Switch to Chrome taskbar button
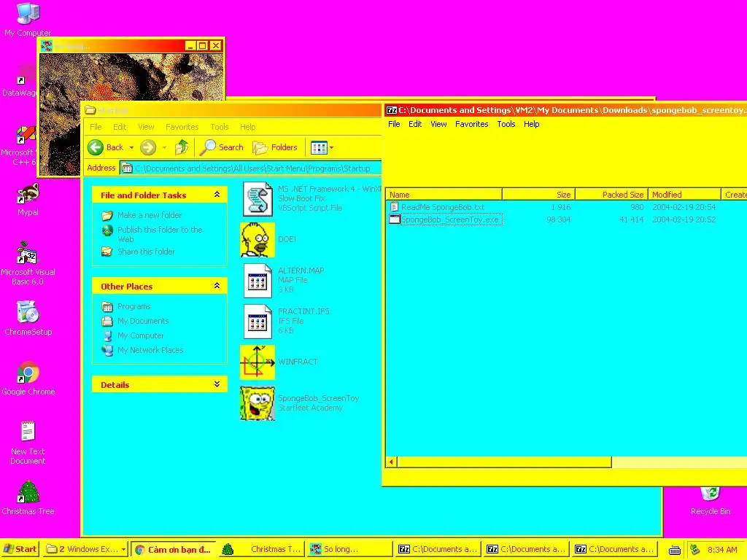 pyautogui.click(x=173, y=549)
